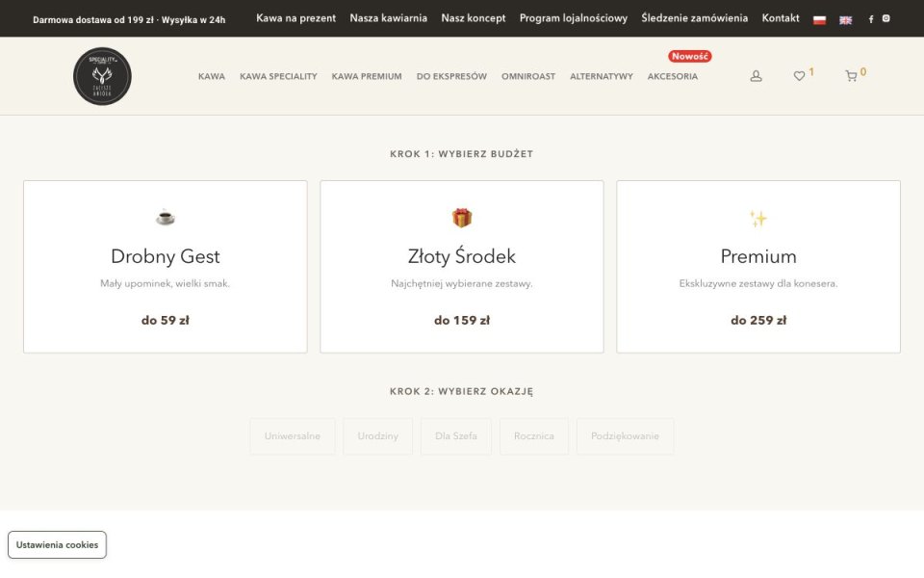Image resolution: width=924 pixels, height=578 pixels.
Task: Follow the Nasza kawiarnia link
Action: (x=388, y=18)
